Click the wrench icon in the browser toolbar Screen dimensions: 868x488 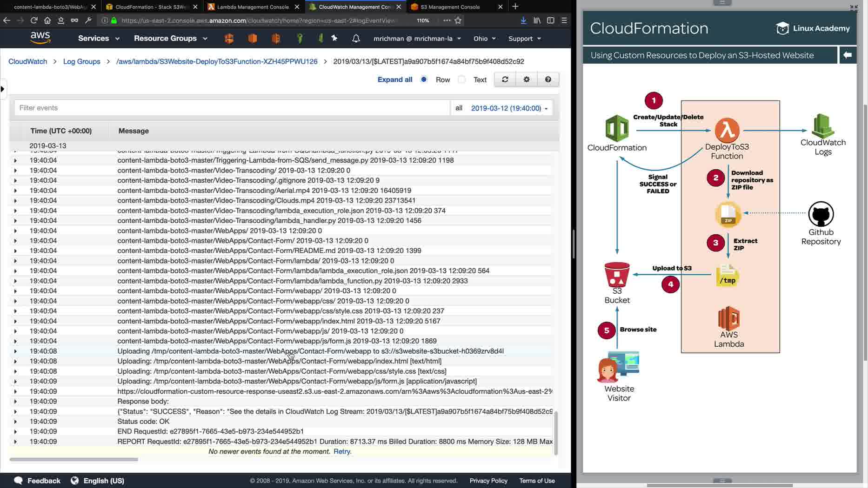[x=88, y=20]
